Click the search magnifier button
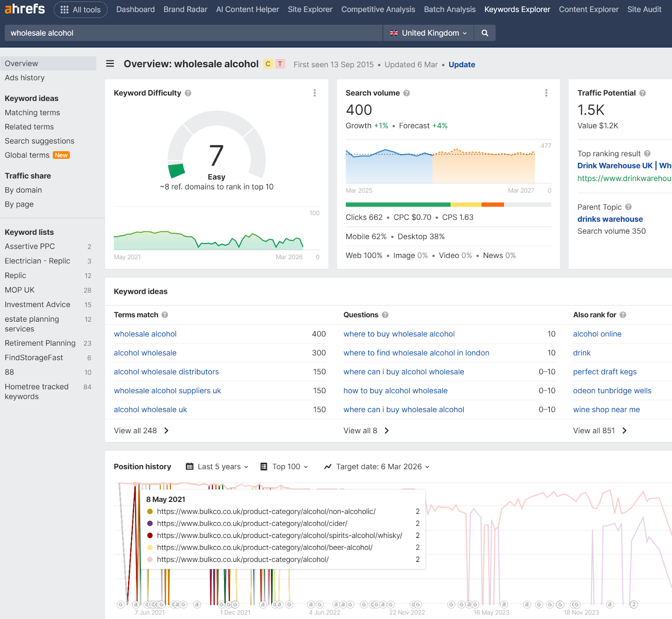 click(485, 33)
